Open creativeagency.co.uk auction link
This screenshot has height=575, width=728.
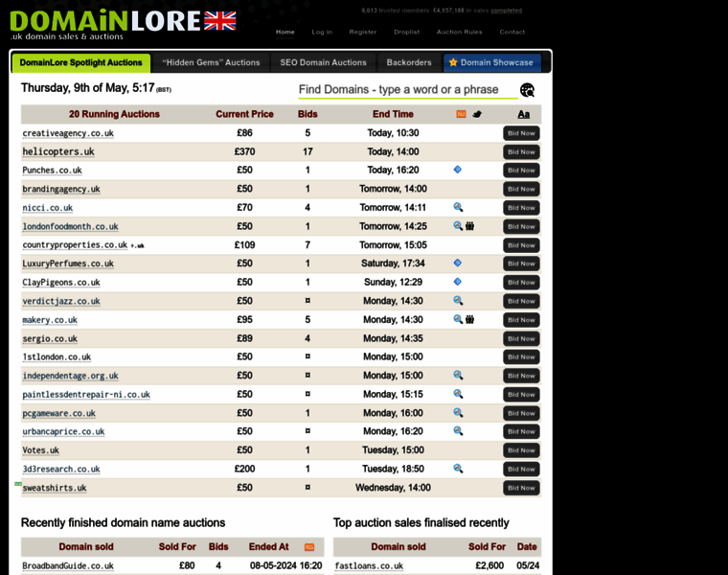click(x=68, y=133)
